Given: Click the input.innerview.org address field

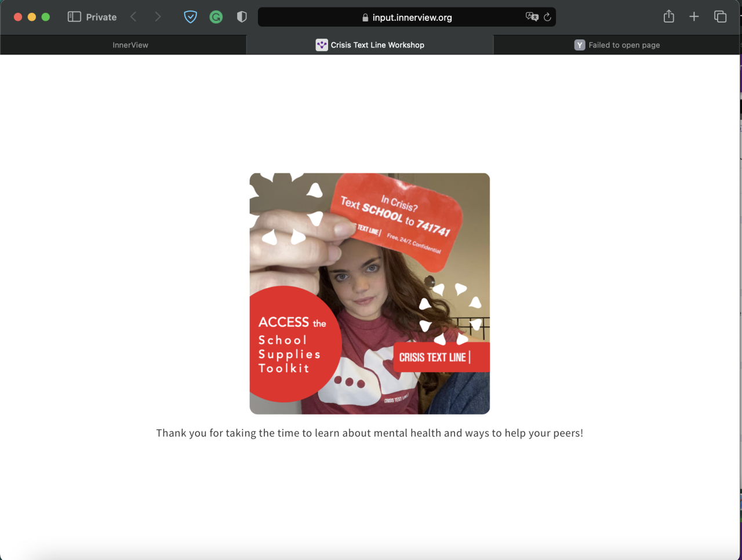Looking at the screenshot, I should tap(407, 17).
